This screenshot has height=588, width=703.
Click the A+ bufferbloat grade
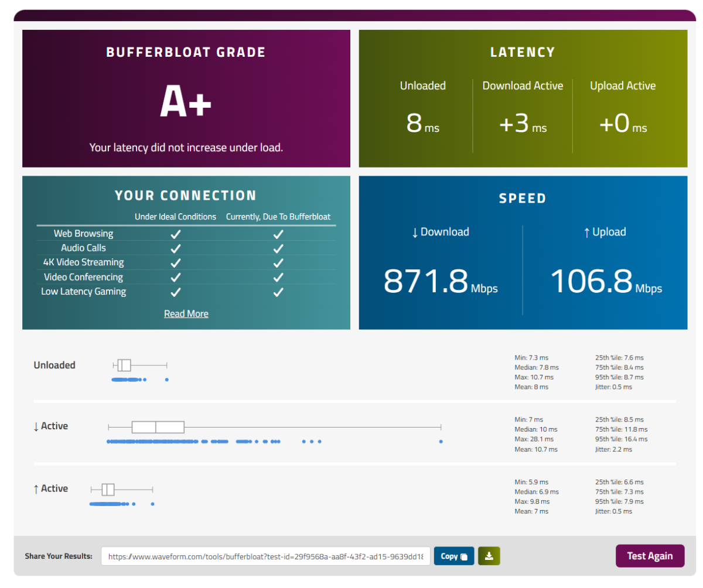tap(186, 102)
